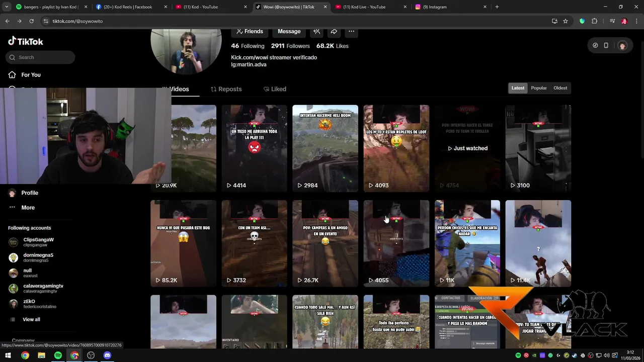Open the Windows Start menu

[x=8, y=355]
